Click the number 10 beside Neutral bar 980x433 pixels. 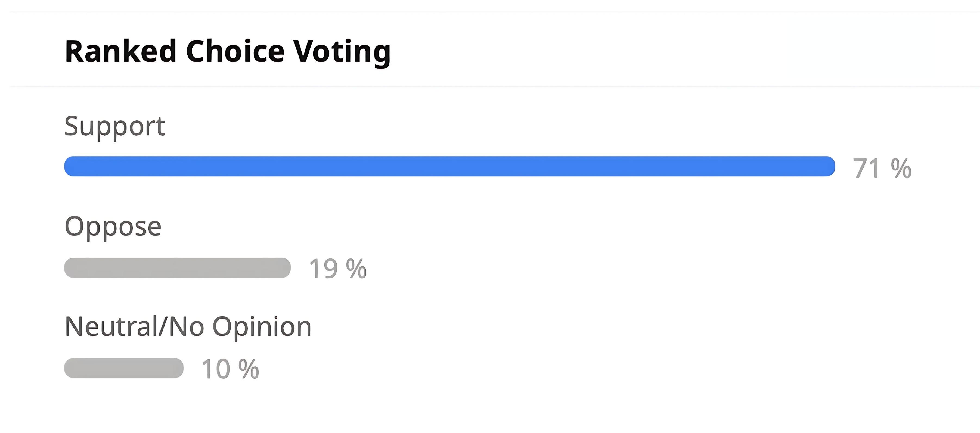(x=216, y=369)
